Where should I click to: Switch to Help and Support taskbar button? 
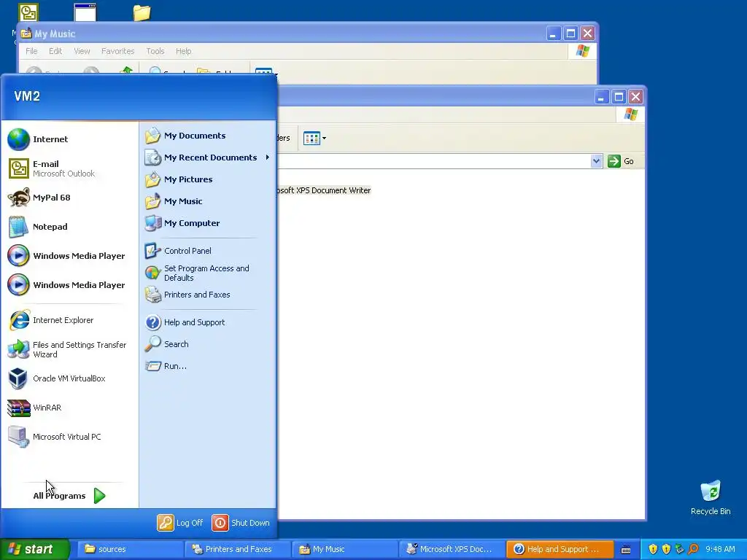(x=559, y=549)
